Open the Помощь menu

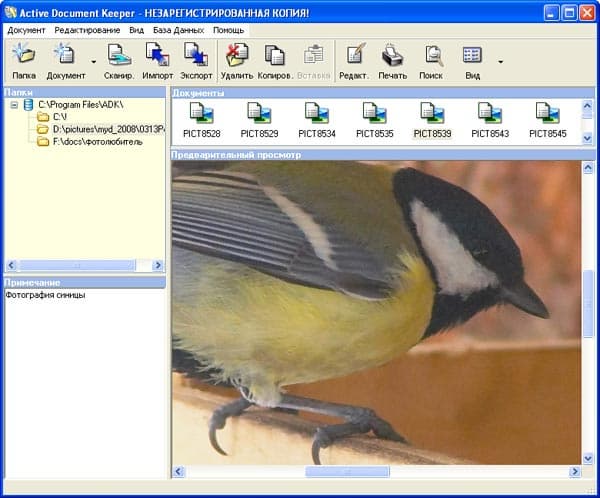pos(228,30)
